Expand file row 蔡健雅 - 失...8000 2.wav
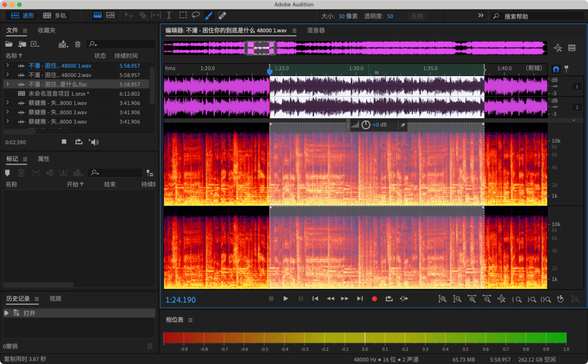 (7, 112)
